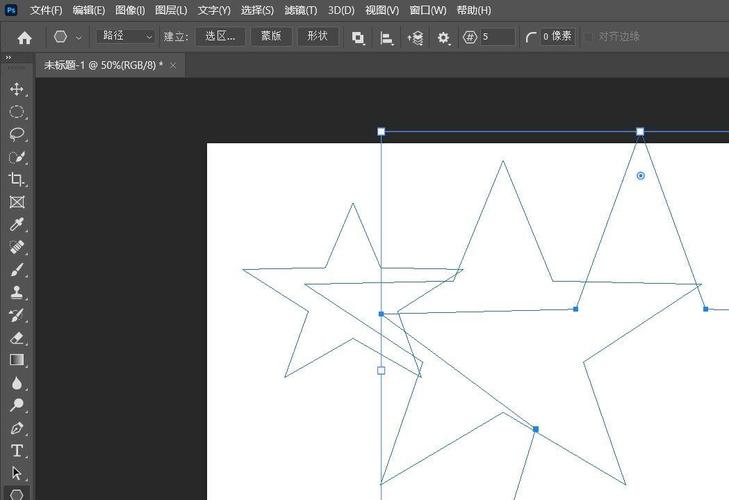Open the path operations icon

pos(358,37)
